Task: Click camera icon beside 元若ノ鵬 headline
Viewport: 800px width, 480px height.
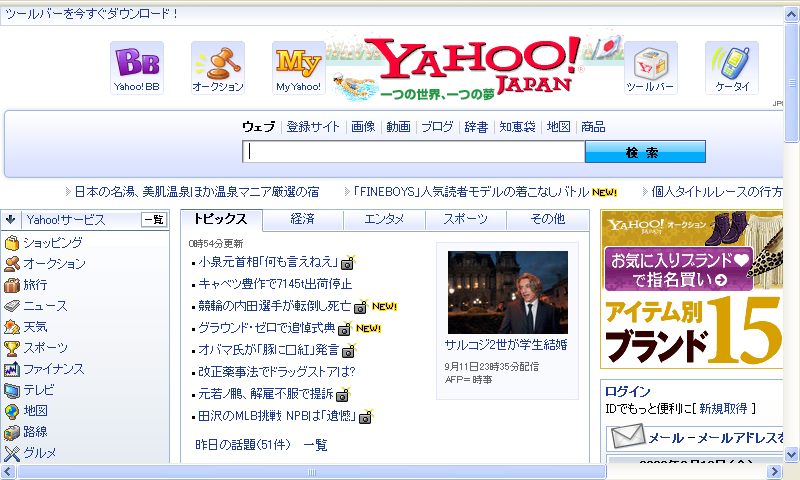Action: pos(343,394)
